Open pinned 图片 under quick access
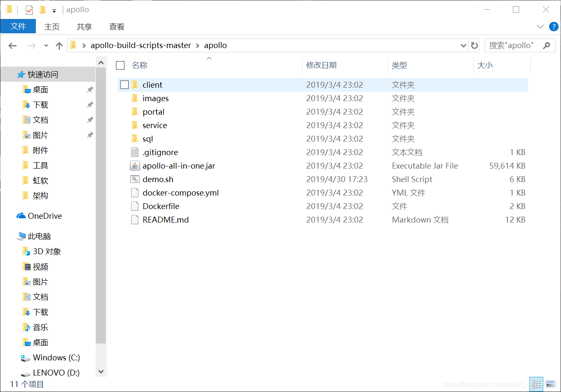 tap(40, 135)
